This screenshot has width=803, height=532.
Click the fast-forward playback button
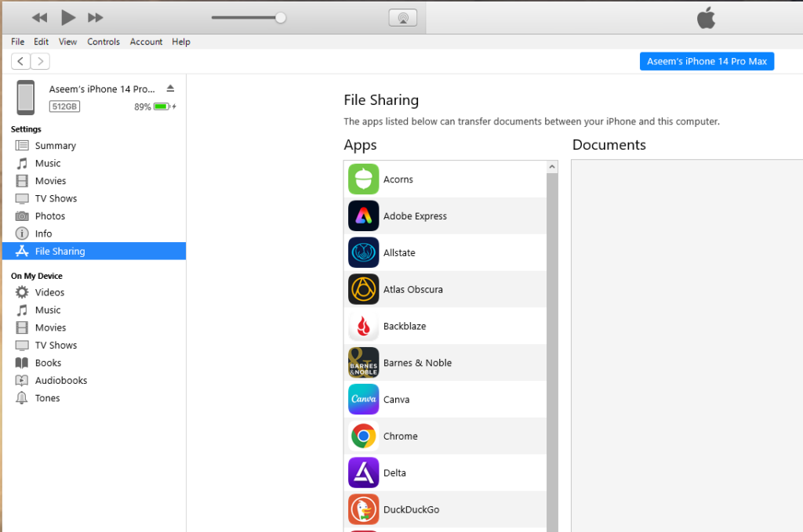coord(95,18)
